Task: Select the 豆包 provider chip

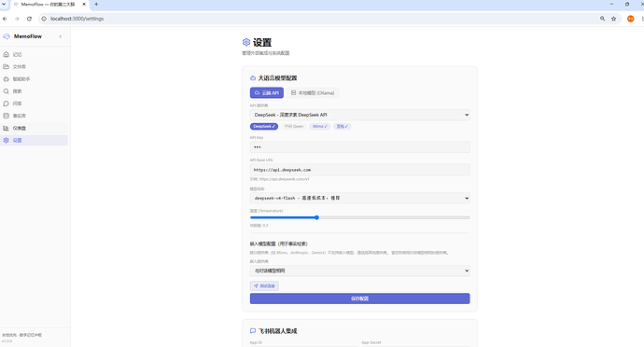Action: (x=343, y=127)
